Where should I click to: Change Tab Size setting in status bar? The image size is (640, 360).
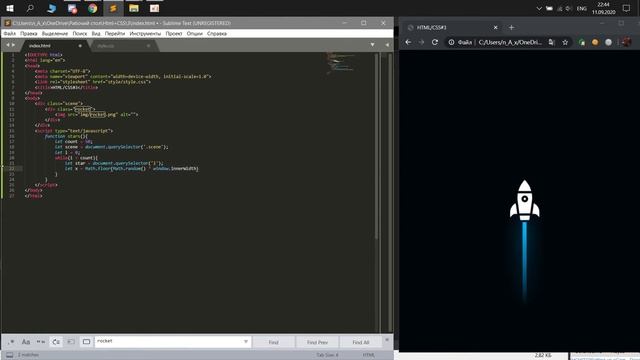coord(328,355)
